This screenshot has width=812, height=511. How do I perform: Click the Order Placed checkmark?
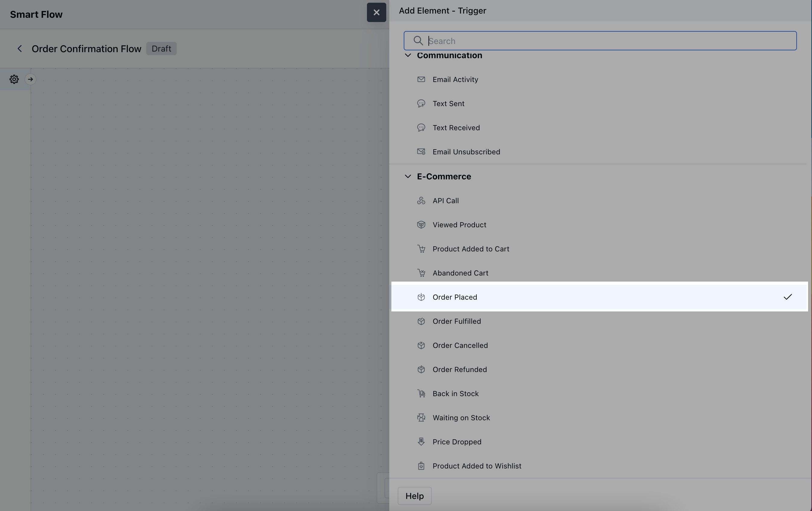coord(787,297)
